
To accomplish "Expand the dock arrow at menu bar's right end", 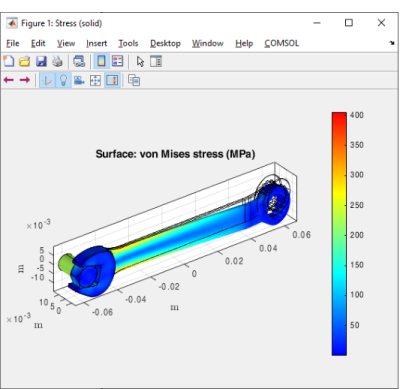I will 392,43.
